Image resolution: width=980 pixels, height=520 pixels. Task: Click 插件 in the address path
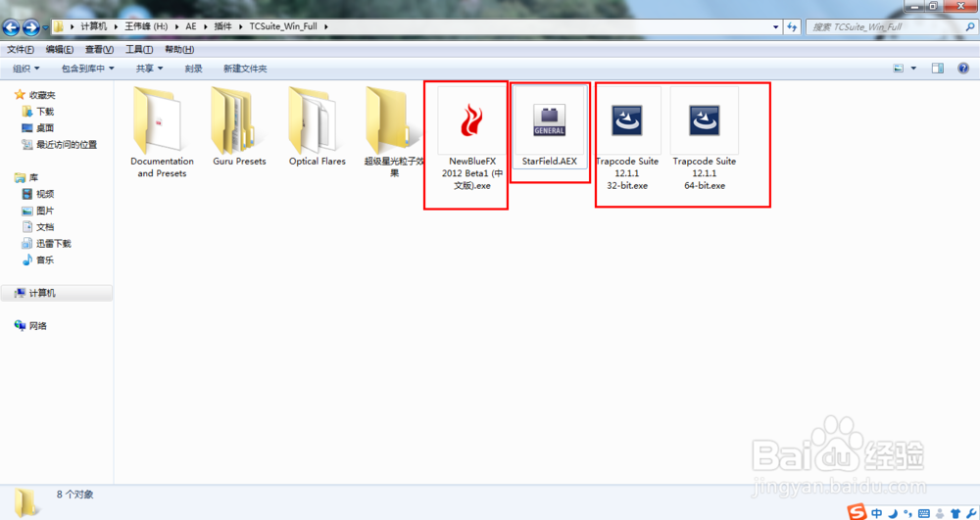coord(222,26)
